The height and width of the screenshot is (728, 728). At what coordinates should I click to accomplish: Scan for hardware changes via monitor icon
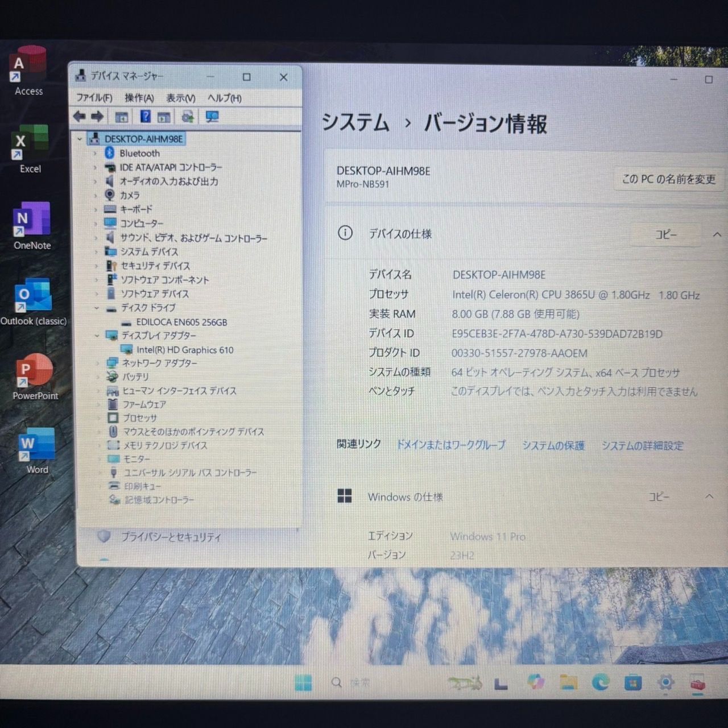[212, 117]
